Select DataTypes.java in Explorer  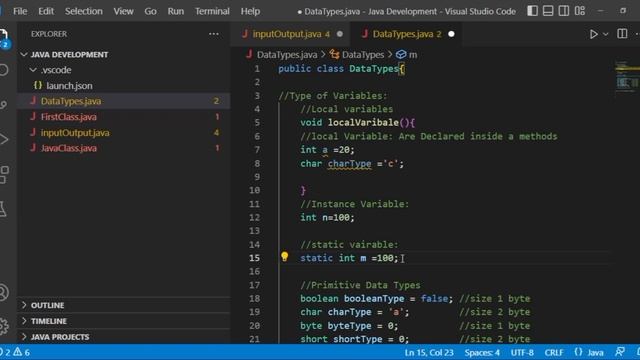click(x=123, y=101)
